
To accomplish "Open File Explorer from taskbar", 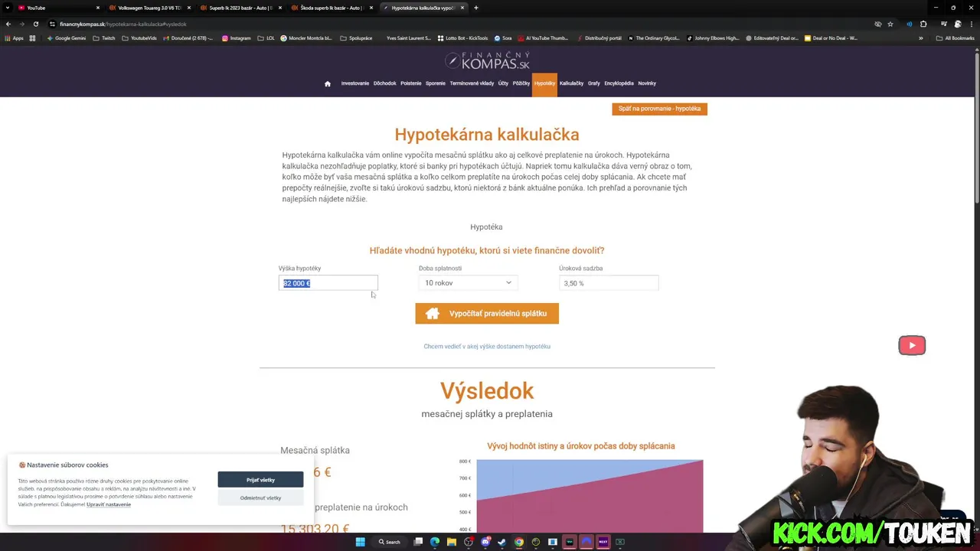I will (452, 542).
